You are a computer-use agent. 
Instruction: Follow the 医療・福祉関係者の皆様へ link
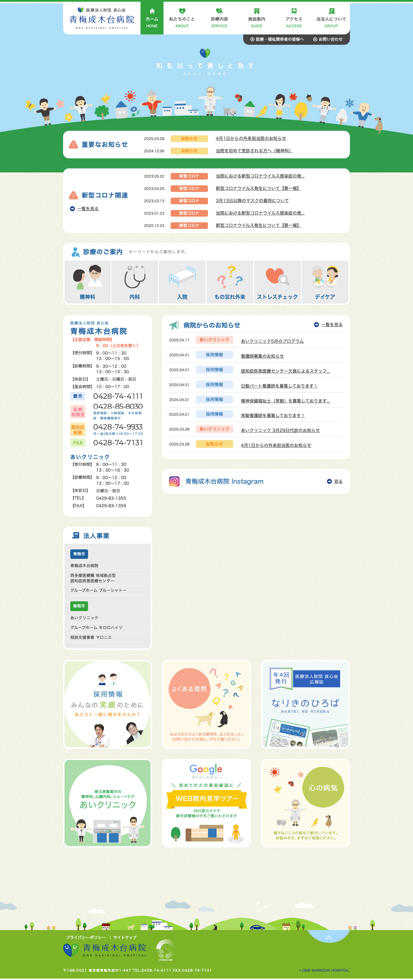(277, 39)
